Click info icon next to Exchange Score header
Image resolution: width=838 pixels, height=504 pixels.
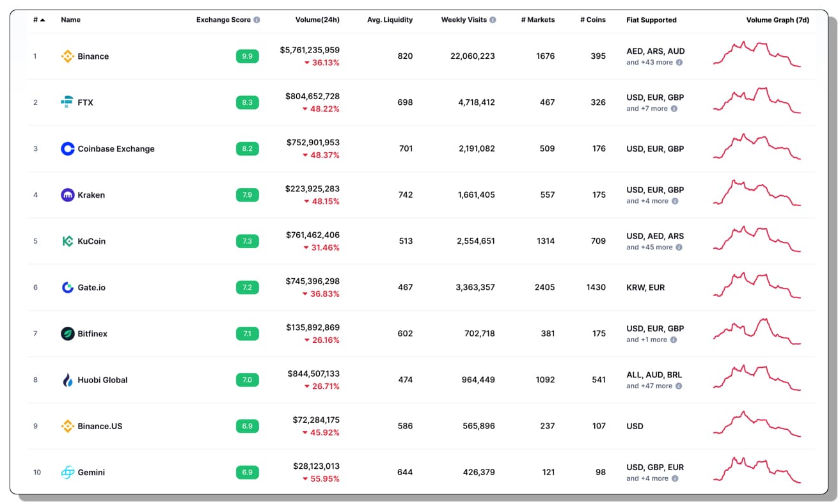257,20
